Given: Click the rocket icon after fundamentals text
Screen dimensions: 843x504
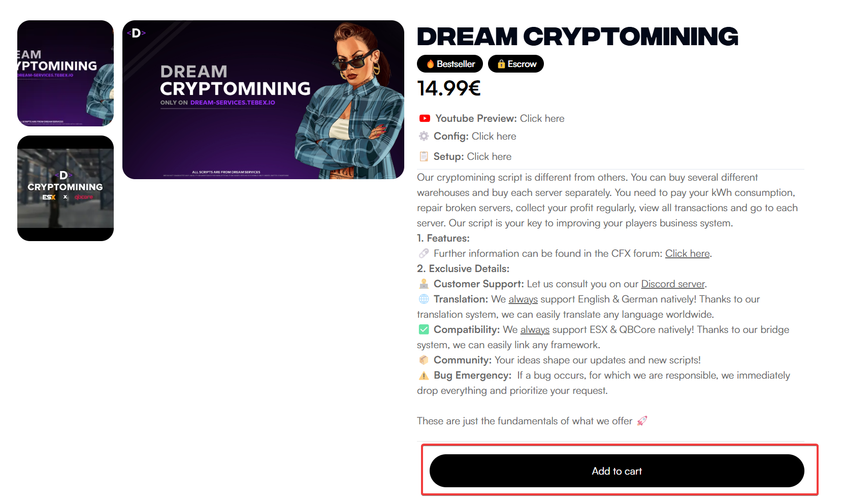Looking at the screenshot, I should [x=642, y=421].
